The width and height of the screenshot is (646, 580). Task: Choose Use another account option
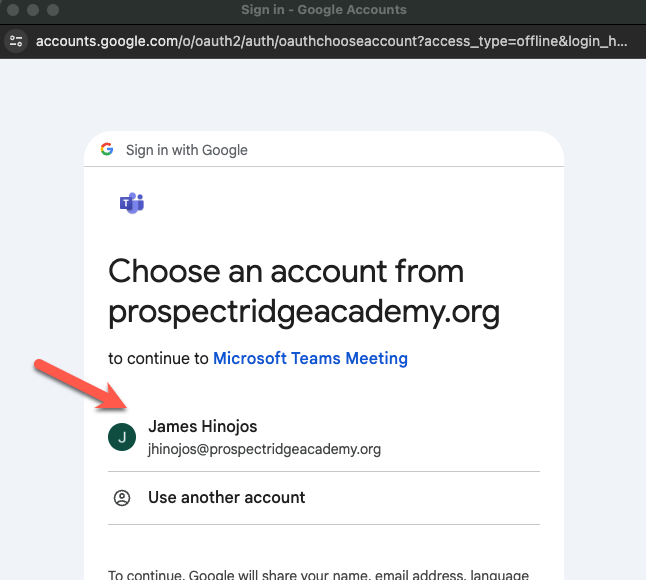[324, 498]
